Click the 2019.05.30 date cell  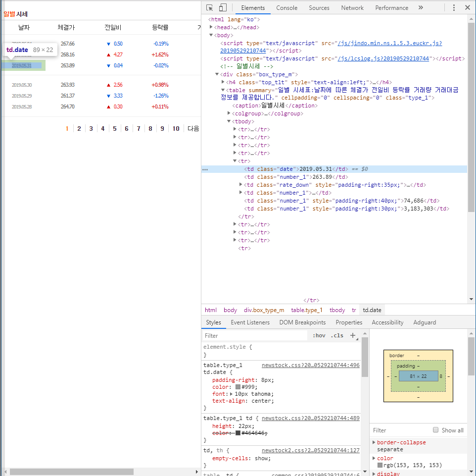[x=22, y=85]
